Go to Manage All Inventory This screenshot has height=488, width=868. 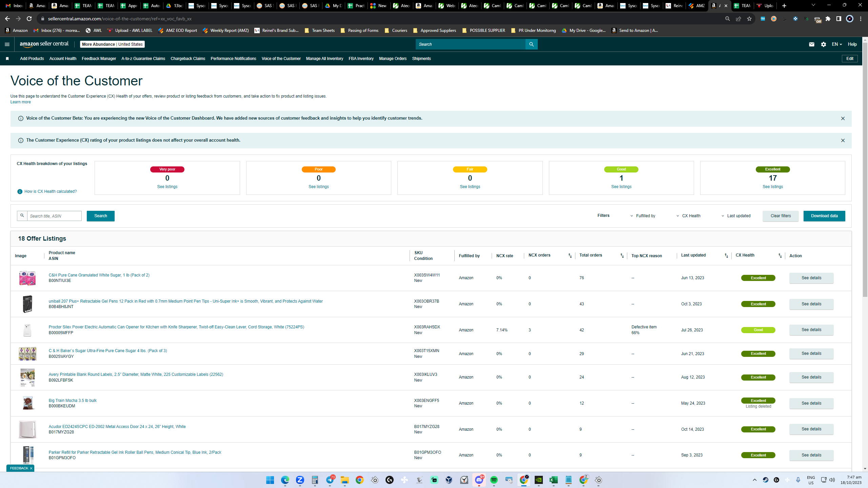coord(324,59)
